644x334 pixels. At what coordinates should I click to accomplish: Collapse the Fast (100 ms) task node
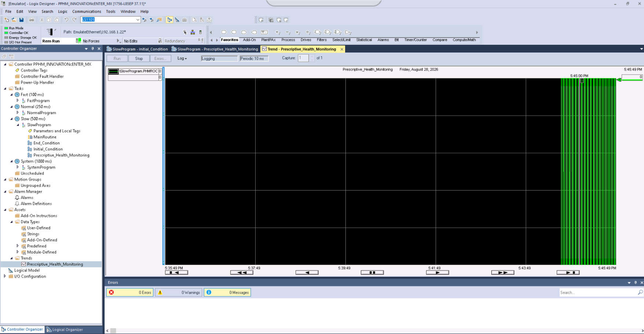(11, 95)
